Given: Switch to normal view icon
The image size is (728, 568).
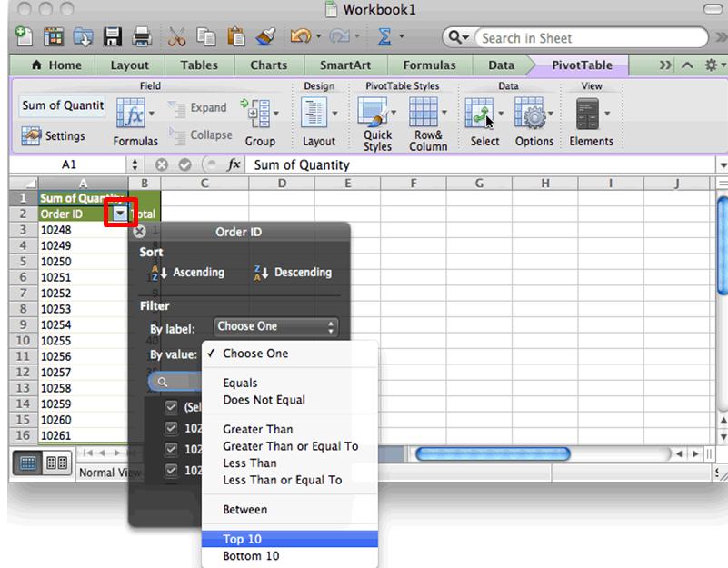Looking at the screenshot, I should pos(28,463).
